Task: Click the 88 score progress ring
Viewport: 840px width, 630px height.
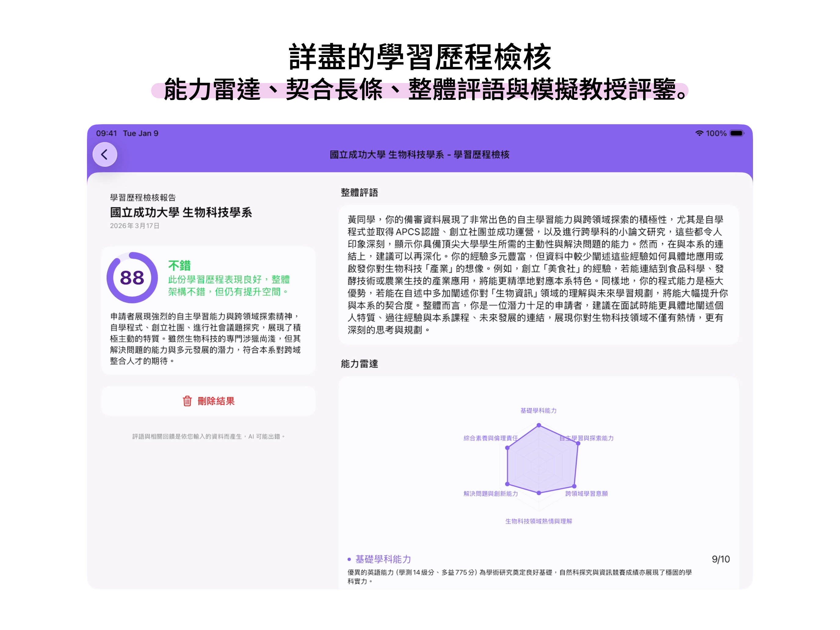Action: [132, 277]
